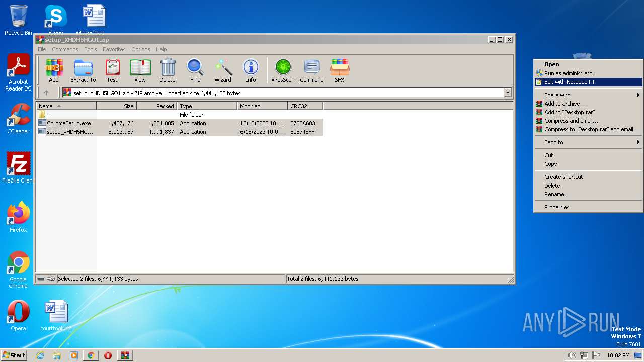Image resolution: width=644 pixels, height=362 pixels.
Task: Click the Test archive icon
Action: tap(112, 70)
